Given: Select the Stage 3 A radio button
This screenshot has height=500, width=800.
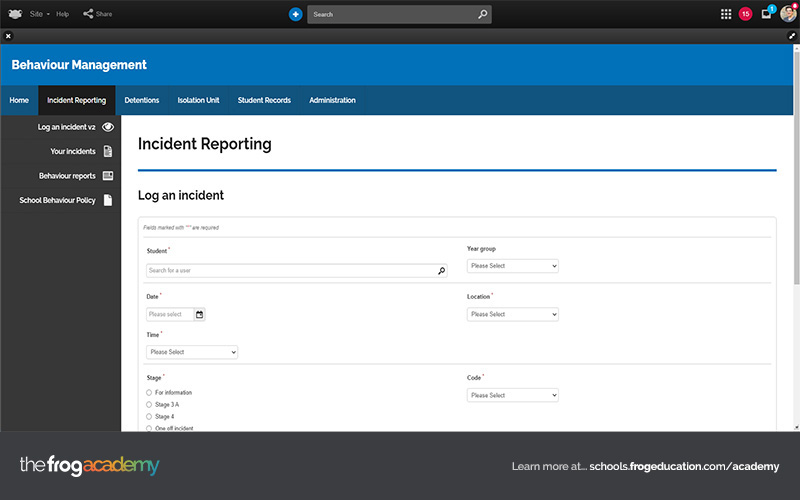Looking at the screenshot, I should 149,405.
